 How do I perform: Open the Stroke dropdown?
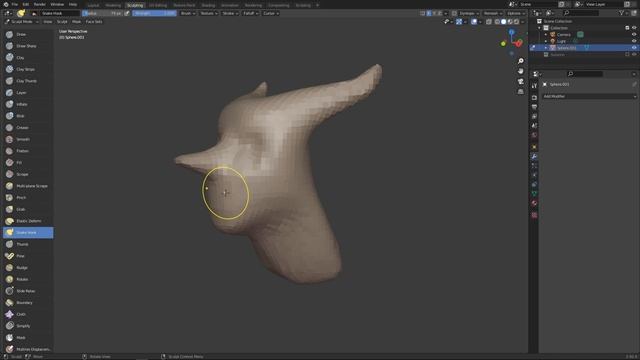tap(230, 13)
